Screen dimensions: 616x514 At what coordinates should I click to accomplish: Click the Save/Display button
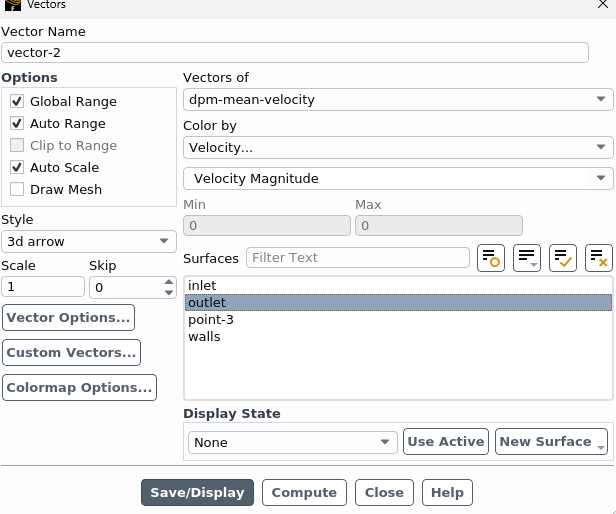197,493
